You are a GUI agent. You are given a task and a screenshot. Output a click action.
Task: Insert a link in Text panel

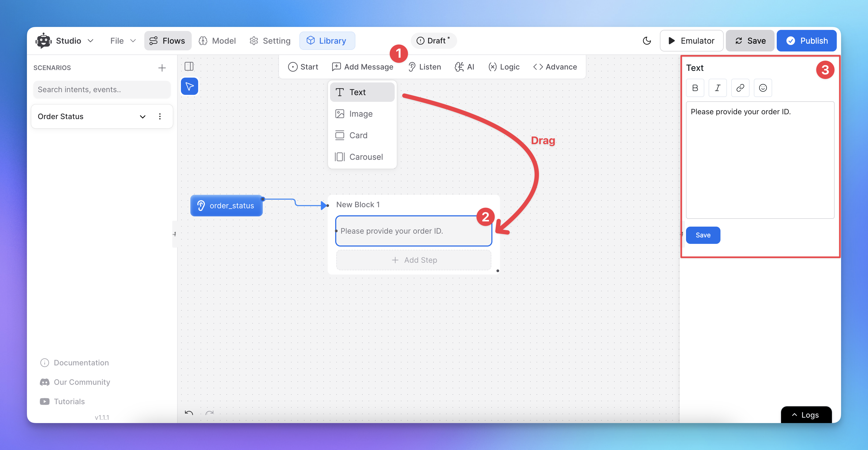click(740, 88)
